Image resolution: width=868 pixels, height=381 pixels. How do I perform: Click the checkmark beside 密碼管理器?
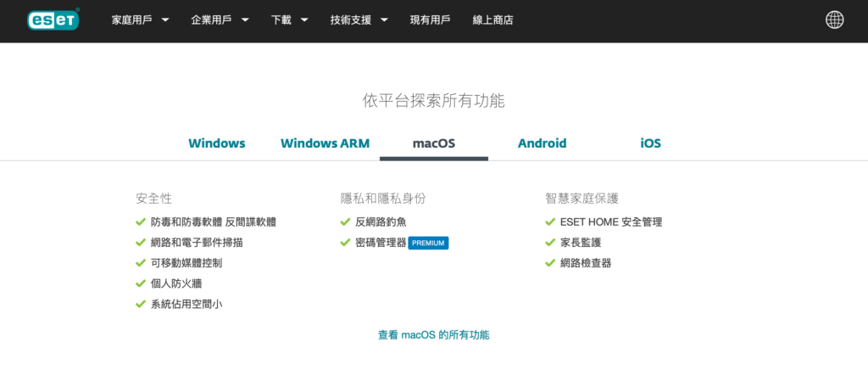point(346,243)
